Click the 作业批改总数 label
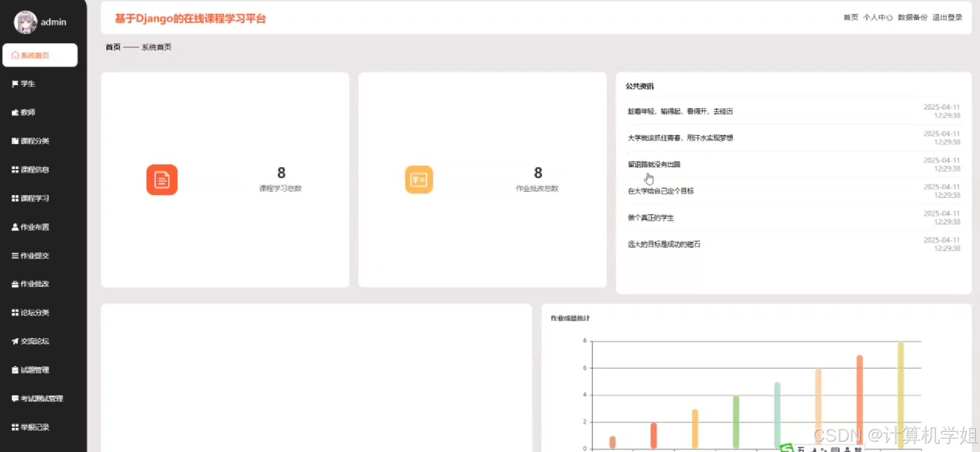This screenshot has width=980, height=452. [x=537, y=189]
